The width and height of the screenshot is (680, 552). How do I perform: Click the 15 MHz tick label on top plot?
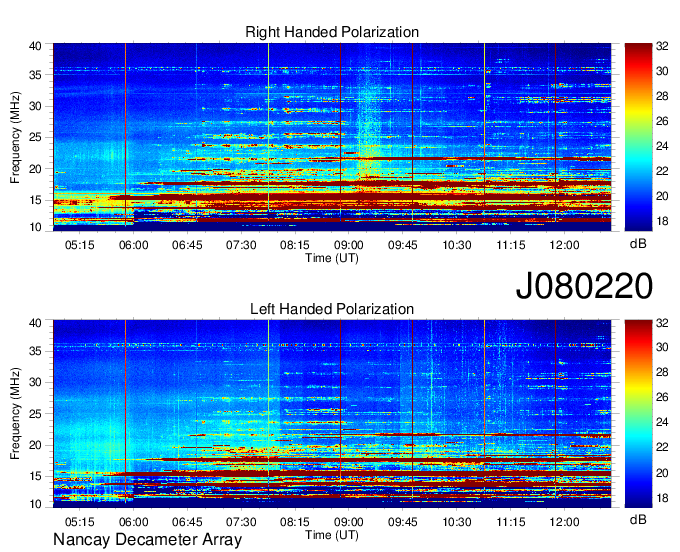[36, 200]
